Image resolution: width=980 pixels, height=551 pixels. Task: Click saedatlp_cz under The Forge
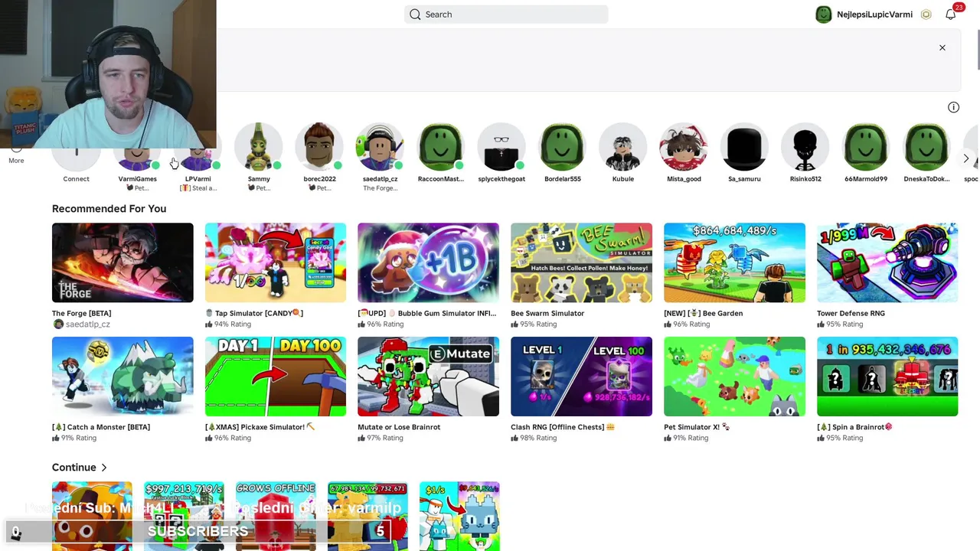pyautogui.click(x=87, y=324)
